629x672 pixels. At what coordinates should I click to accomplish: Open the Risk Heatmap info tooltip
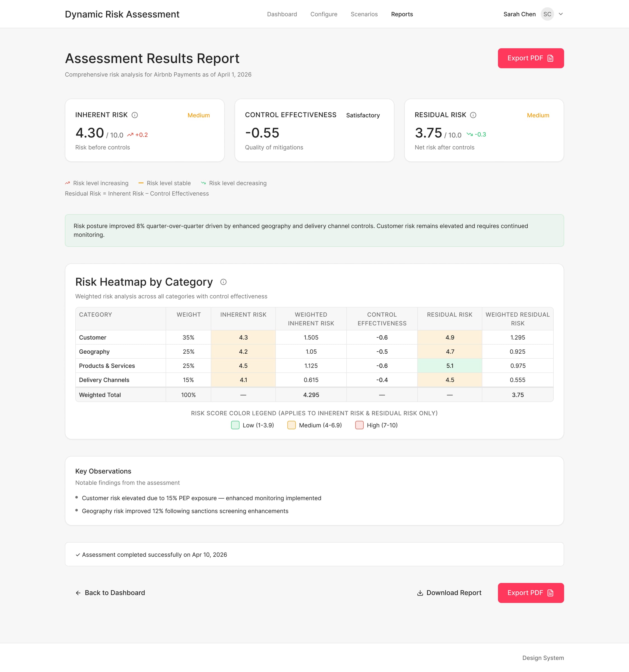click(x=223, y=282)
